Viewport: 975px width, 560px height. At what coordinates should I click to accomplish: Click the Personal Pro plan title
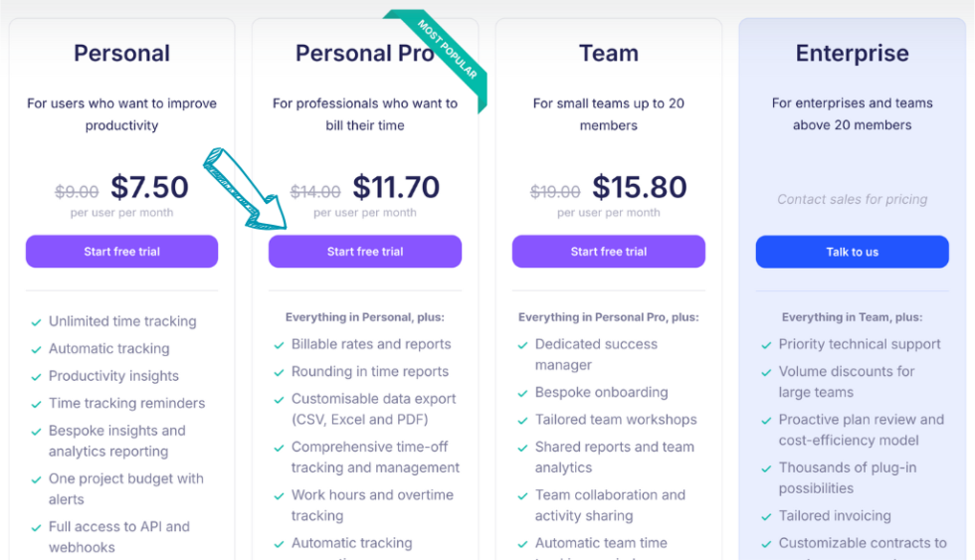(364, 54)
